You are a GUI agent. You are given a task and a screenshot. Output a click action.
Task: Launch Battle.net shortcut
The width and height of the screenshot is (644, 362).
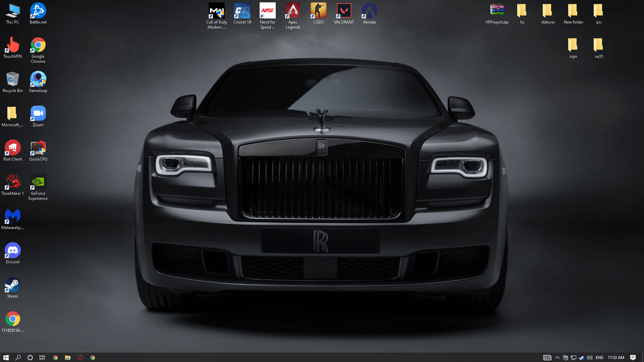pyautogui.click(x=38, y=14)
